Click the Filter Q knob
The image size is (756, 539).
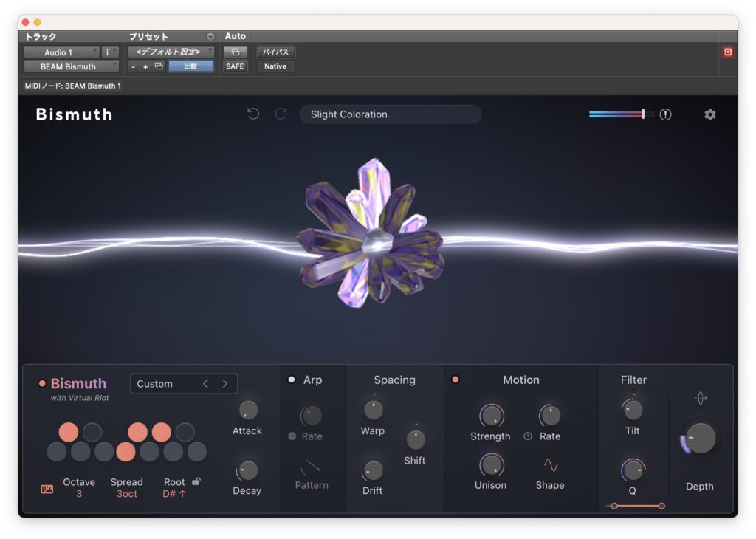[x=633, y=470]
